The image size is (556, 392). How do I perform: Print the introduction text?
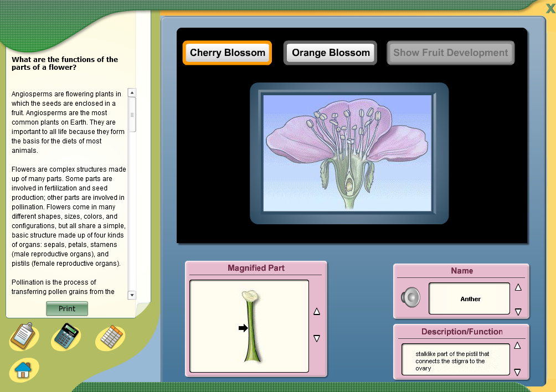[67, 309]
